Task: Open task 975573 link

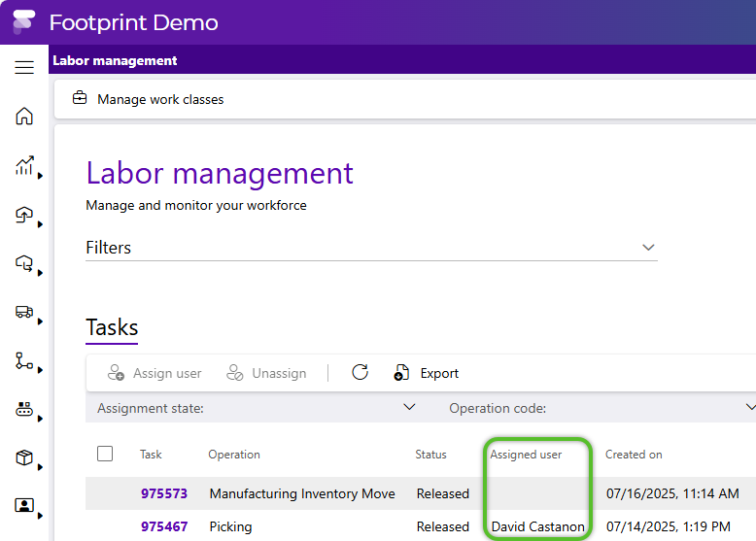Action: (x=164, y=493)
